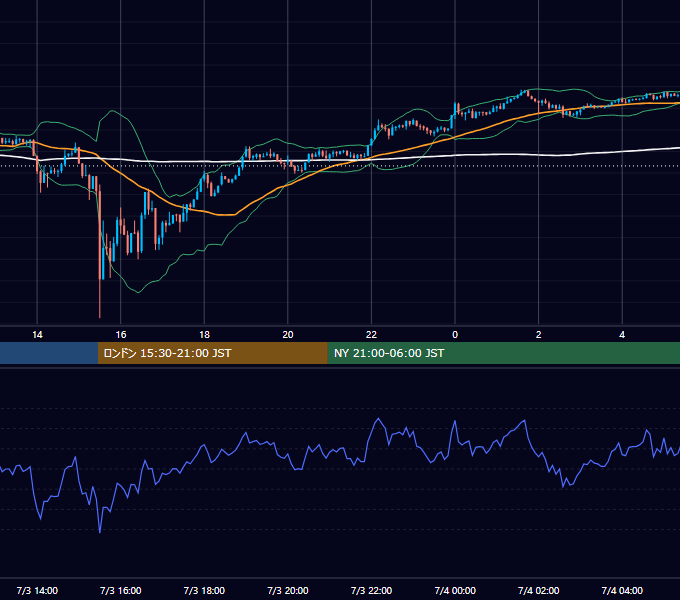Click the 7/4 04:00 time label

point(622,590)
